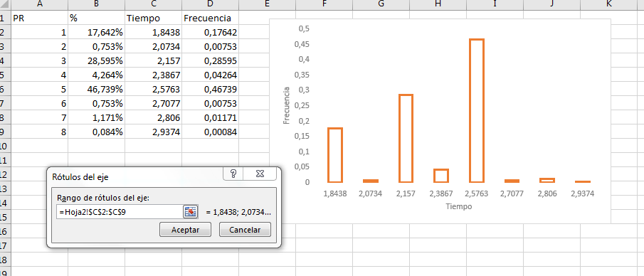Click PR cell with value 5
The width and height of the screenshot is (644, 276).
(40, 90)
